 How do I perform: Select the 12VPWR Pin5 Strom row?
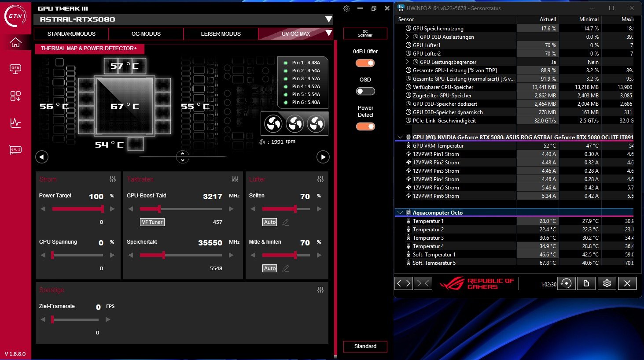[x=515, y=188]
